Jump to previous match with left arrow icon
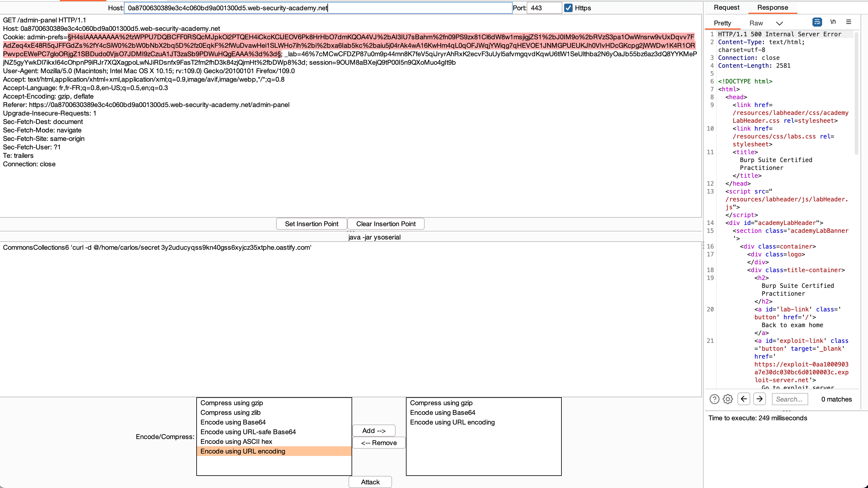This screenshot has width=868, height=488. [x=744, y=399]
